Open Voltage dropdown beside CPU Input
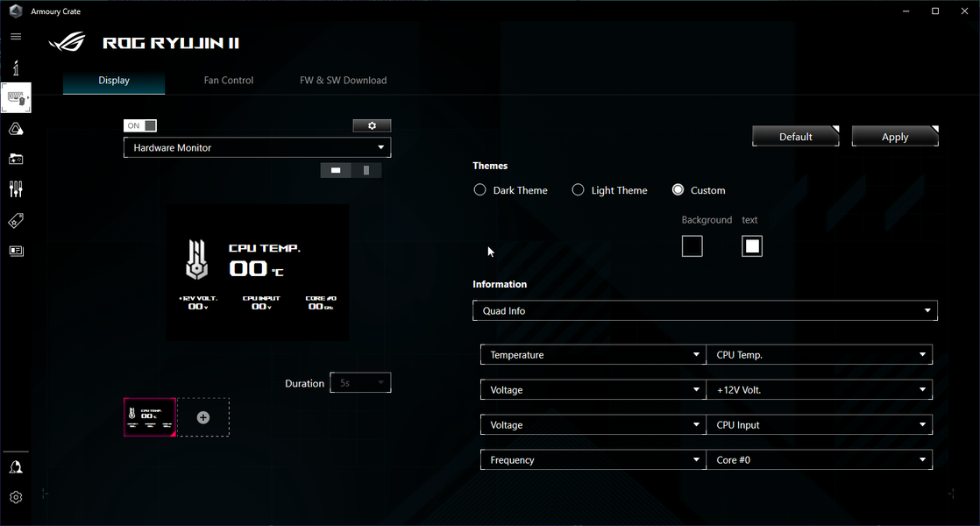Screen dimensions: 980x526 pos(593,425)
